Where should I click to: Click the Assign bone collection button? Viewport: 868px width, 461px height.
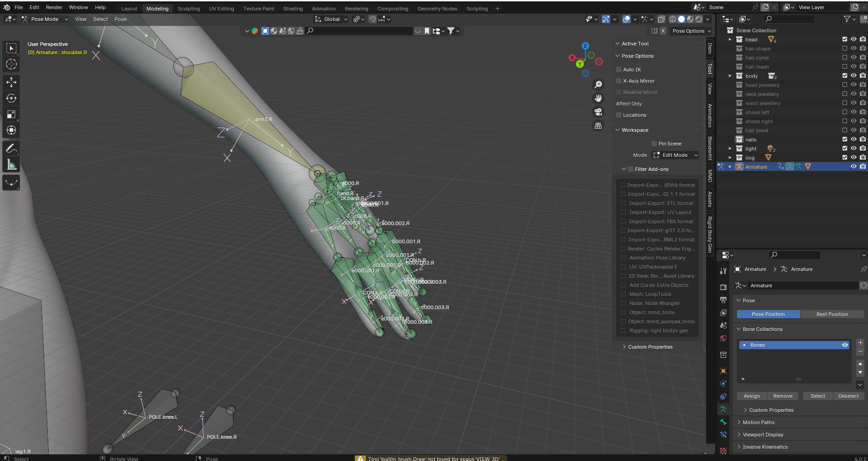tap(752, 396)
